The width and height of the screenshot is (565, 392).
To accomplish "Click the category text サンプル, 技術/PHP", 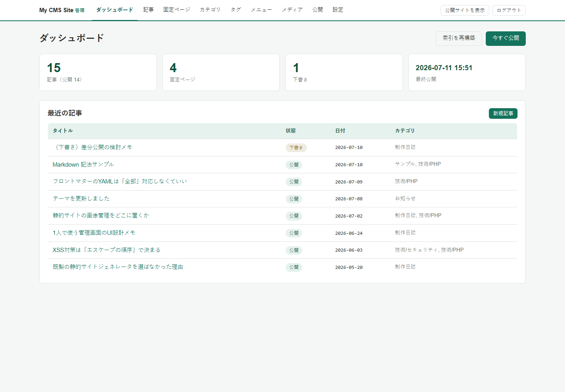I will [418, 164].
